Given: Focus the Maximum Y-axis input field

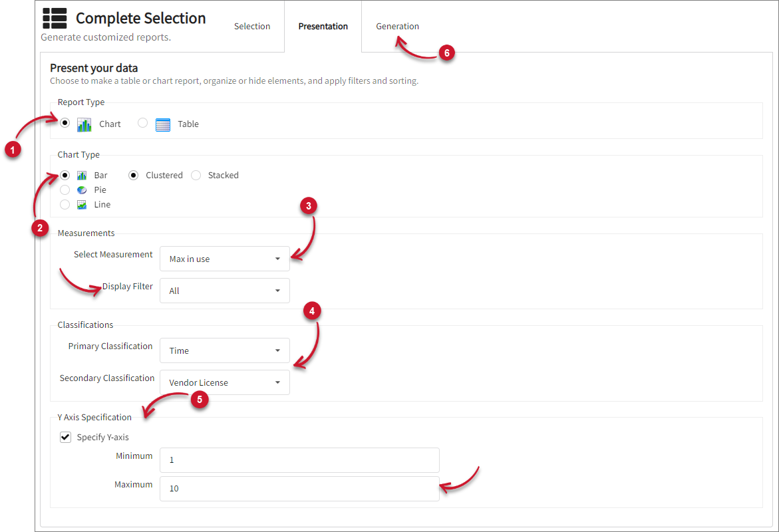Looking at the screenshot, I should click(x=299, y=488).
